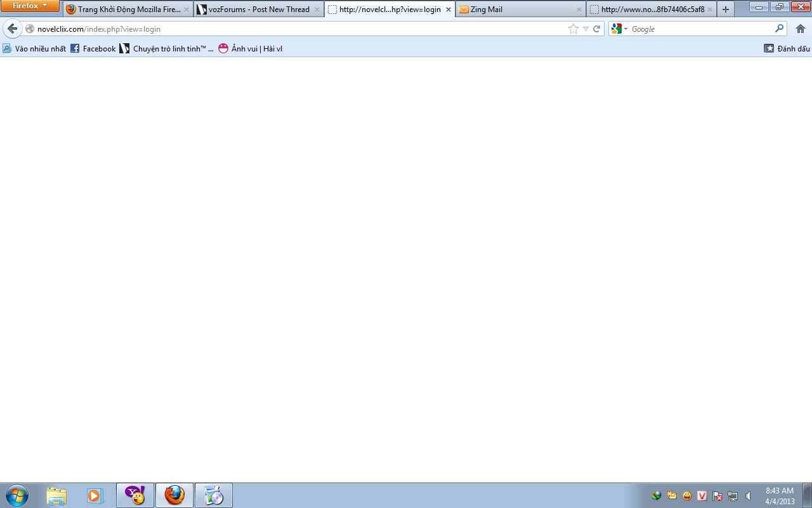Click the Show desktop button
This screenshot has height=508, width=812.
coord(807,495)
